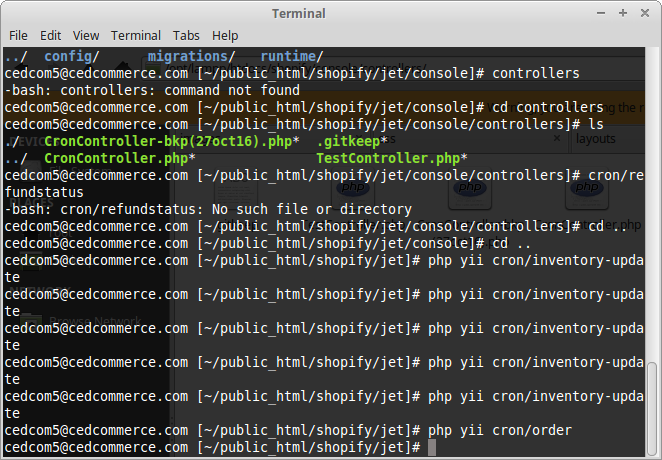662x460 pixels.
Task: Click the 'php yii cron/order' command text
Action: point(500,431)
